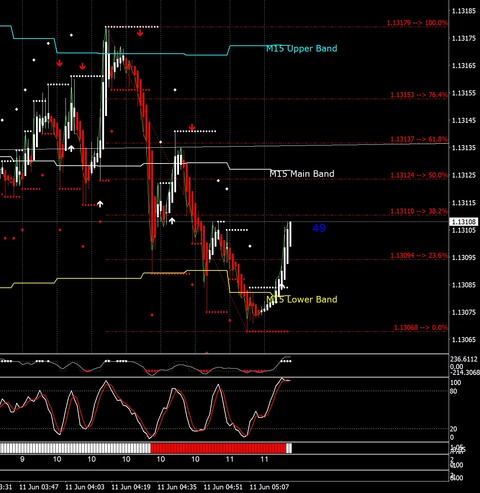Click the 1.13094 23.6% Fibonacci label
This screenshot has width=480, height=493.
coord(419,256)
